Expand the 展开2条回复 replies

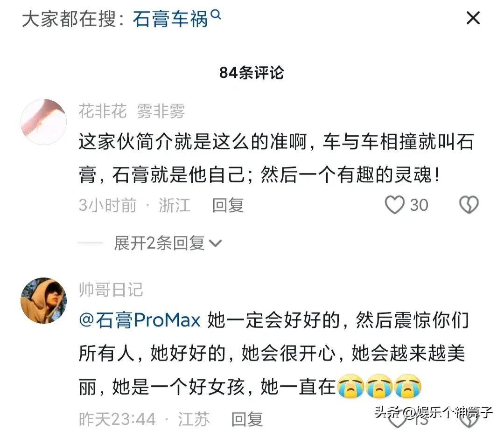point(168,243)
